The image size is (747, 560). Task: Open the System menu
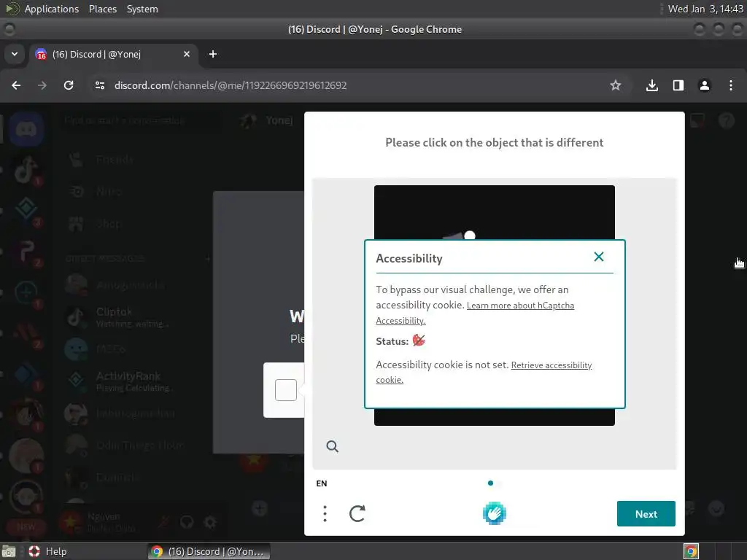pyautogui.click(x=142, y=9)
